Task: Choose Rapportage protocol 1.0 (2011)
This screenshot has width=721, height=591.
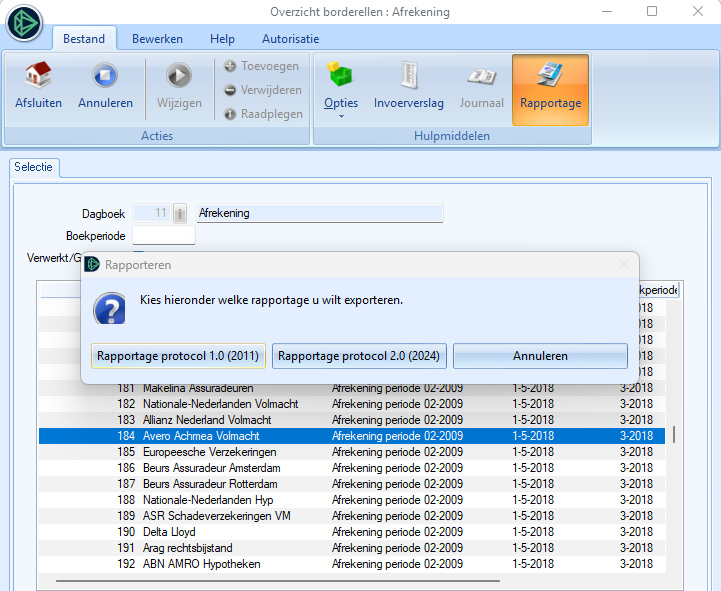Action: tap(178, 356)
